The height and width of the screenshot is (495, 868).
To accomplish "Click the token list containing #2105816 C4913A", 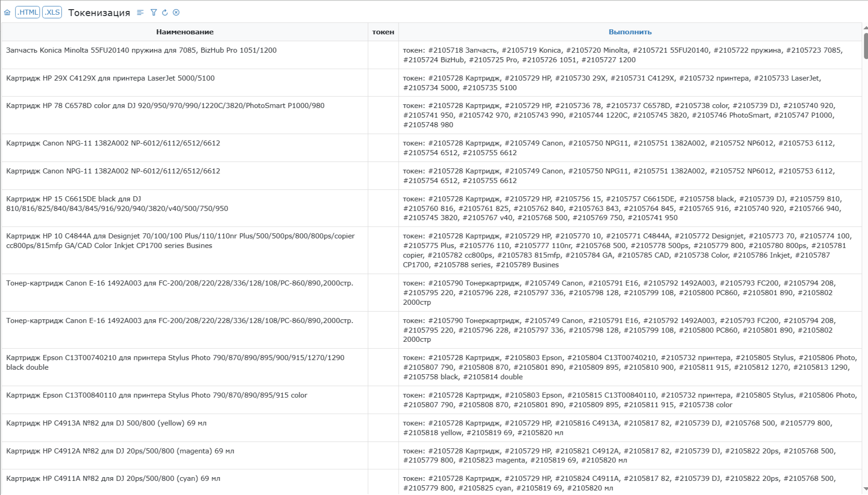I will [617, 428].
